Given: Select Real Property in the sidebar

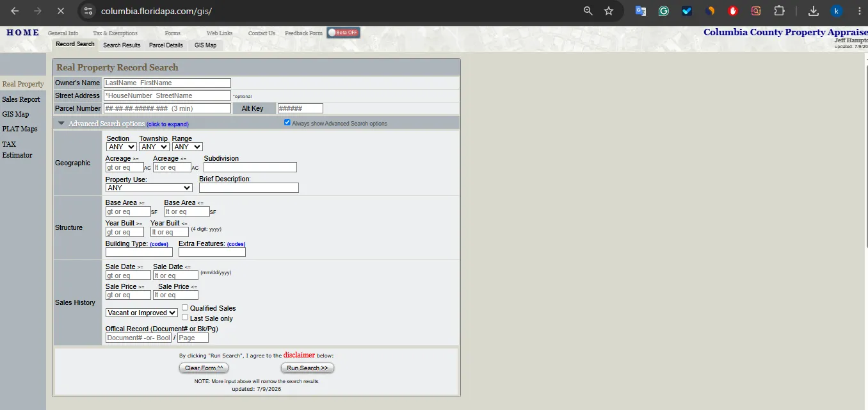Looking at the screenshot, I should click(x=23, y=84).
